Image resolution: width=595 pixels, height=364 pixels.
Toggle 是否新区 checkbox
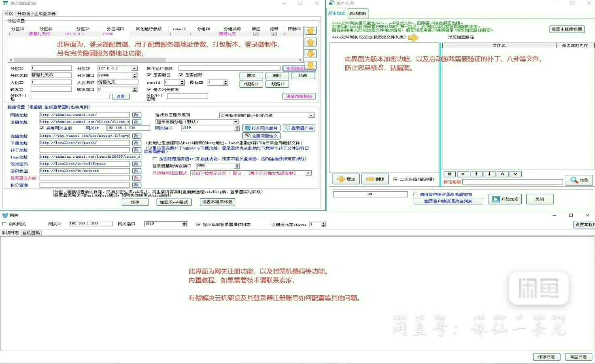pyautogui.click(x=149, y=75)
